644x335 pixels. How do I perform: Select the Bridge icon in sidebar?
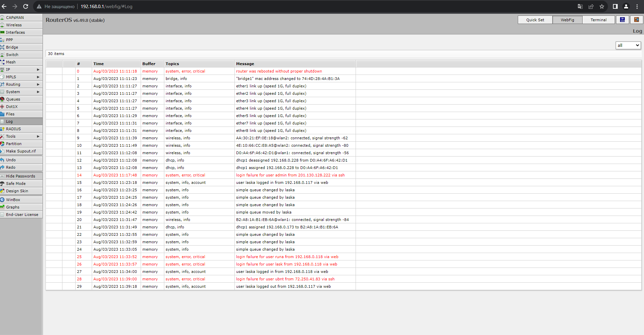point(2,47)
